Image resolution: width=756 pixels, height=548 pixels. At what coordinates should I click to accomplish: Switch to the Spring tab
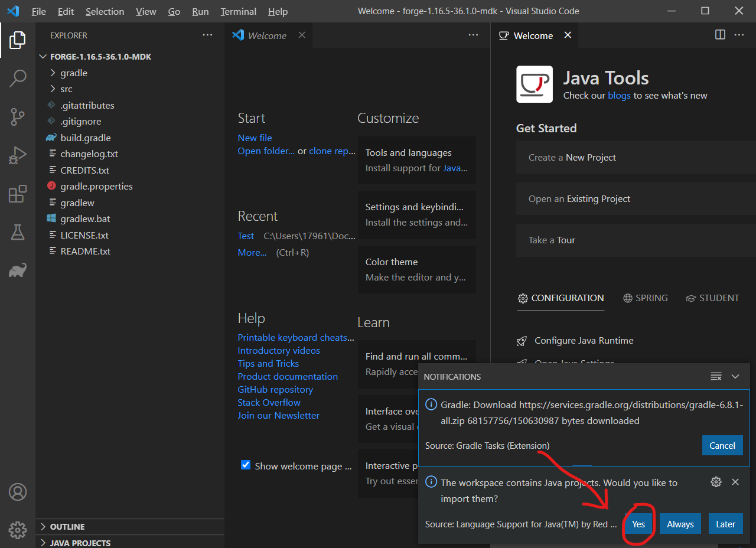tap(646, 298)
